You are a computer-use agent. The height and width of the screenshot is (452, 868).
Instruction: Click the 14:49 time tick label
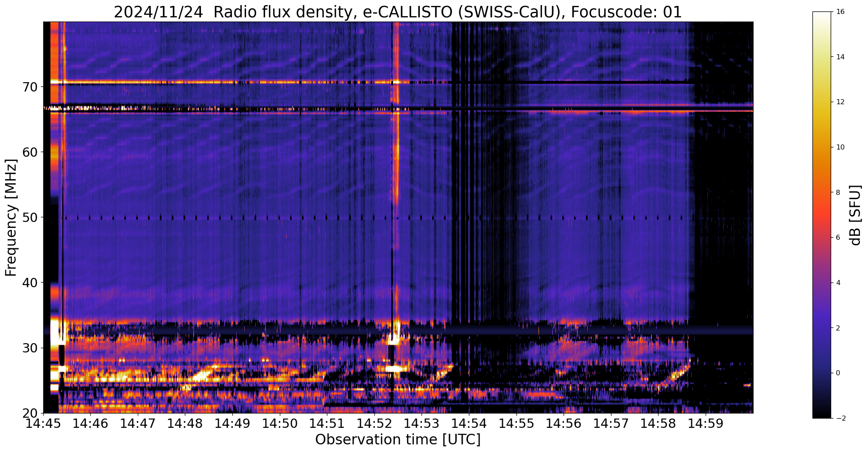click(x=233, y=424)
